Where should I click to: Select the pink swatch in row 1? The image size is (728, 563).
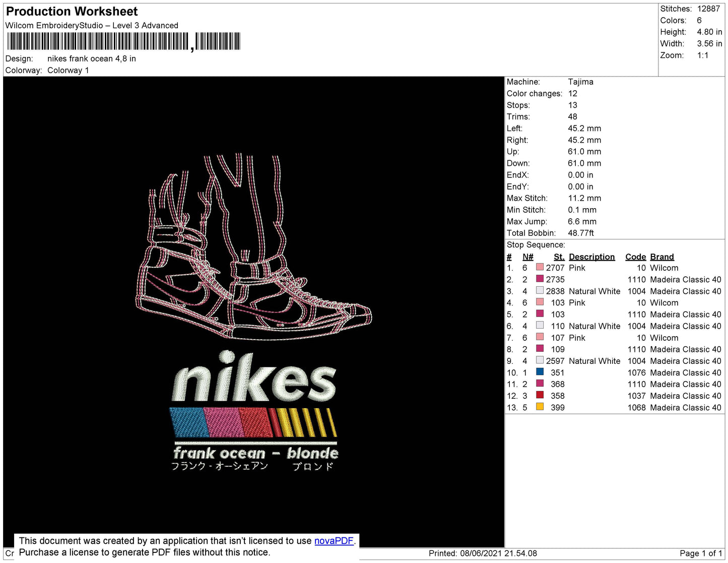tap(540, 267)
